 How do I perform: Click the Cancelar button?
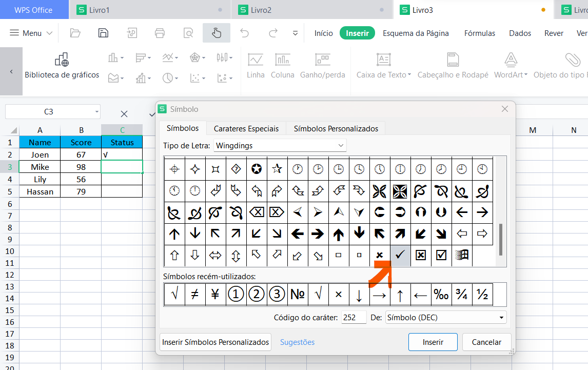486,342
